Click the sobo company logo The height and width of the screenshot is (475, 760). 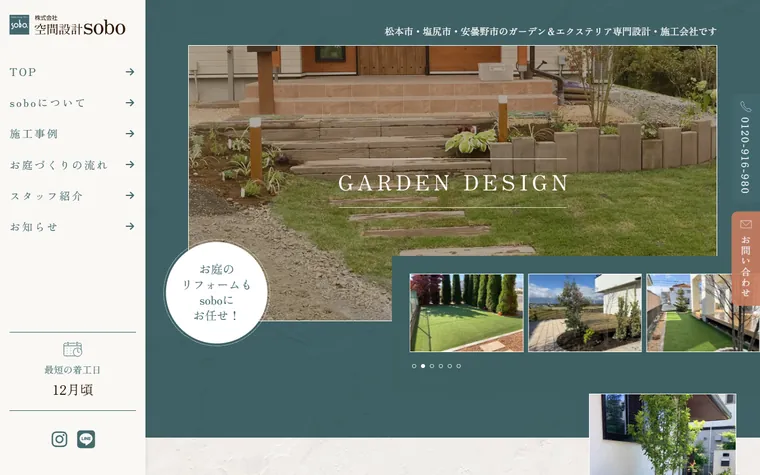(67, 25)
